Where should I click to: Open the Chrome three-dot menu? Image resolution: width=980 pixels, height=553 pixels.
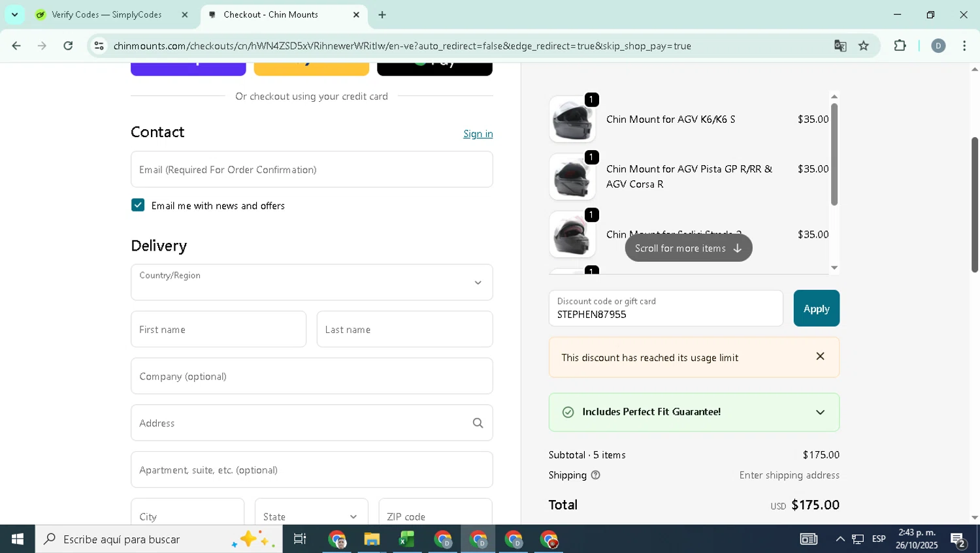(964, 46)
